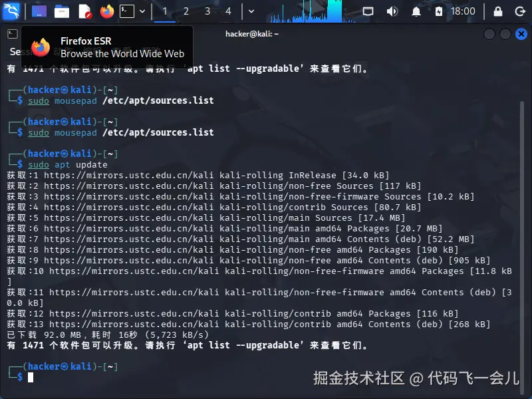532x399 pixels.
Task: Open the CPU graph monitor
Action: 312,11
